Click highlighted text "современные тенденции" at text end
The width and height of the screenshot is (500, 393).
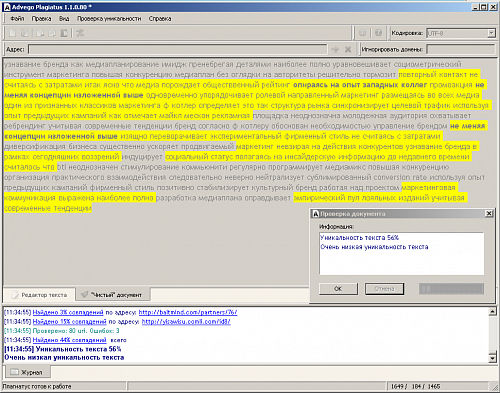(x=48, y=208)
